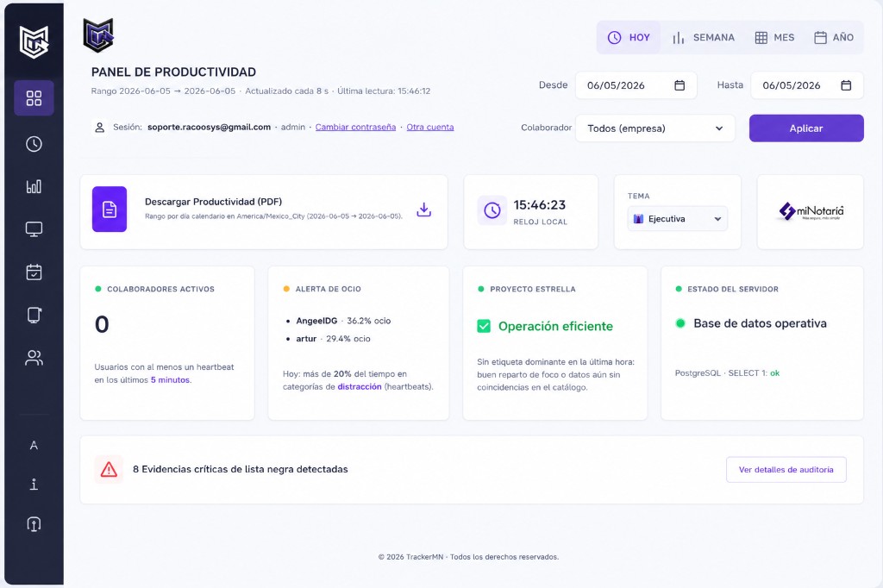Click the Desde date field
Viewport: 883px width, 588px height.
[636, 85]
